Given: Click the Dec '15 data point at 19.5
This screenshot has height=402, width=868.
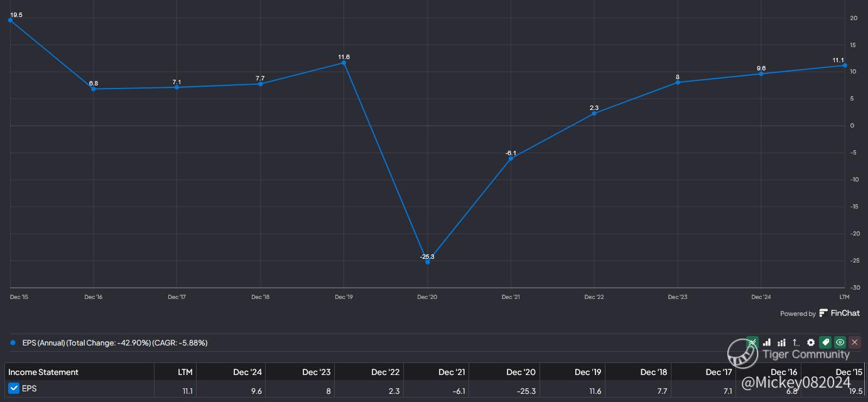Looking at the screenshot, I should 10,20.
